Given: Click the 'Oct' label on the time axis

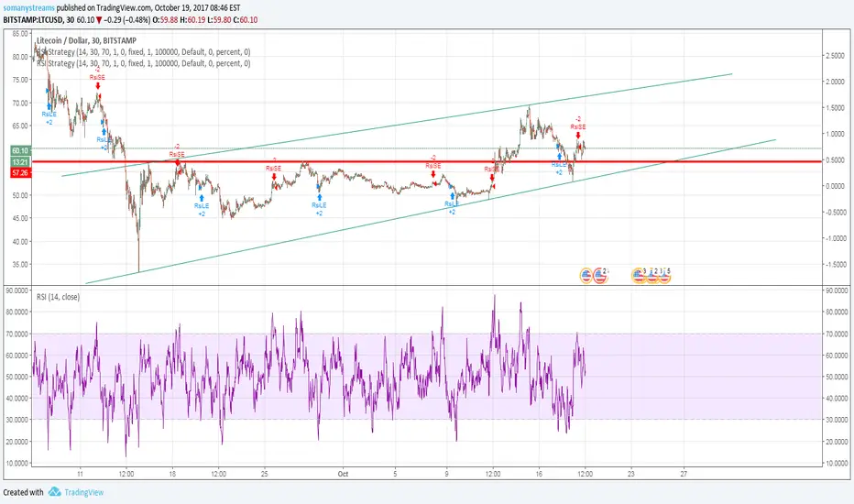Looking at the screenshot, I should (343, 474).
